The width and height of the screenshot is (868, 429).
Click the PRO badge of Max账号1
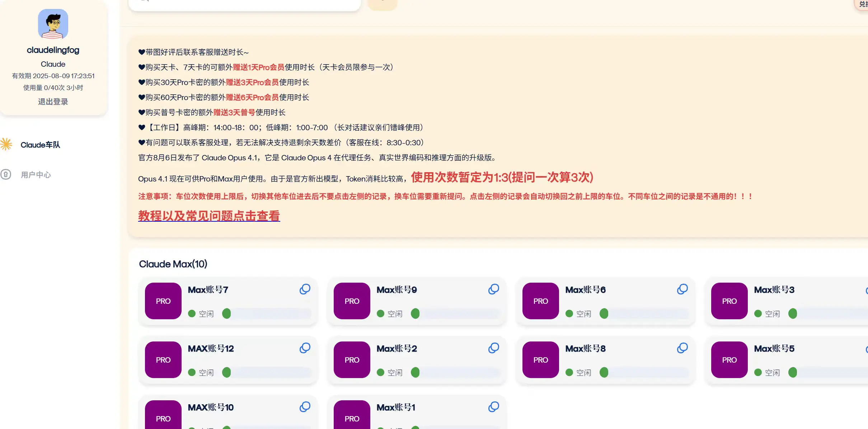coord(352,415)
